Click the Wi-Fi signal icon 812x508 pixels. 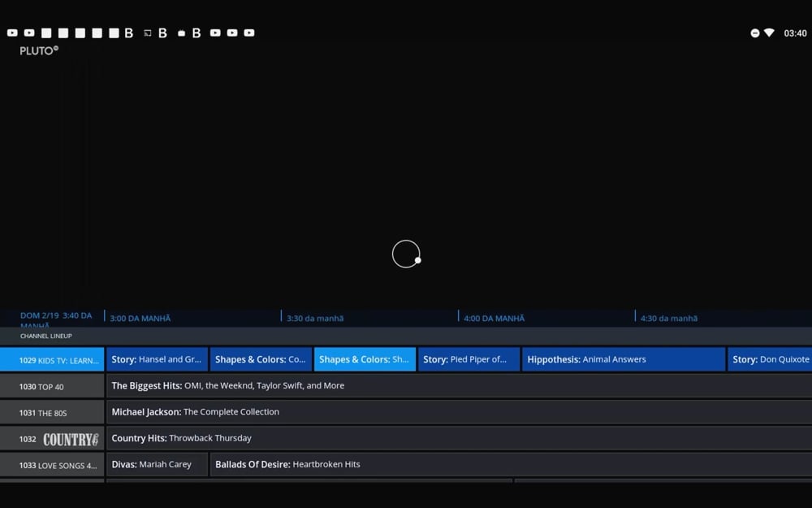tap(769, 33)
